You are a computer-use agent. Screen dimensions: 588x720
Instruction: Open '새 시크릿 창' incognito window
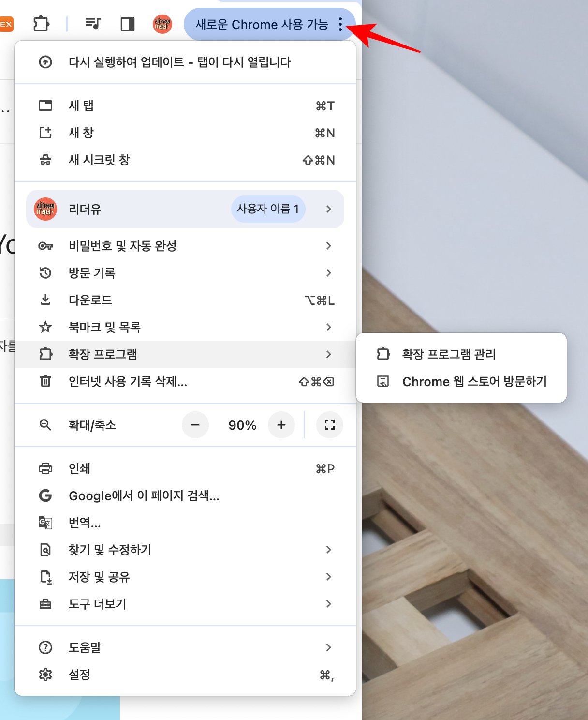pyautogui.click(x=185, y=160)
